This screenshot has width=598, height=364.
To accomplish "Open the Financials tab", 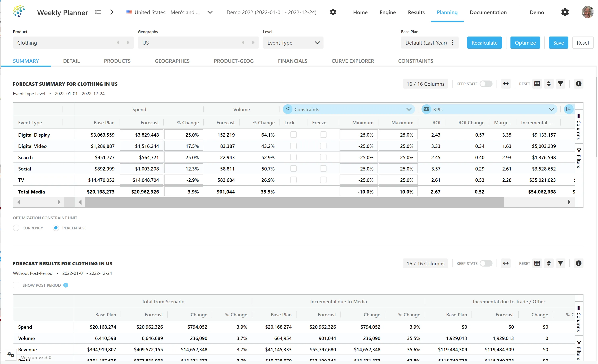I will (293, 61).
